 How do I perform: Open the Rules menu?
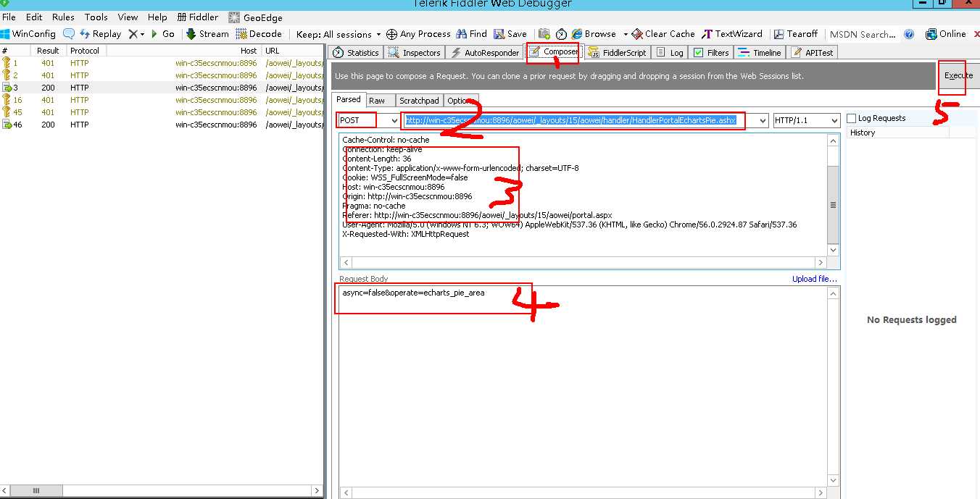(63, 17)
